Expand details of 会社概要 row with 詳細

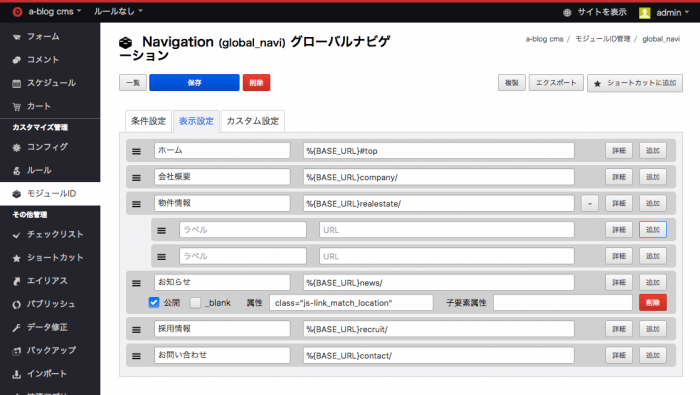tap(619, 177)
